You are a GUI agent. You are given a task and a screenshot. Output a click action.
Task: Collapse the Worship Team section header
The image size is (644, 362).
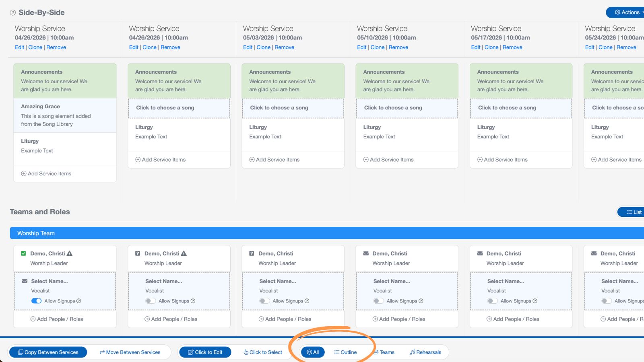point(35,233)
